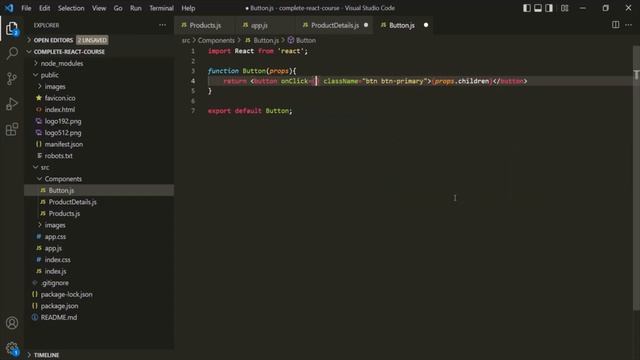Toggle primary side bar layout icon

pos(527,8)
